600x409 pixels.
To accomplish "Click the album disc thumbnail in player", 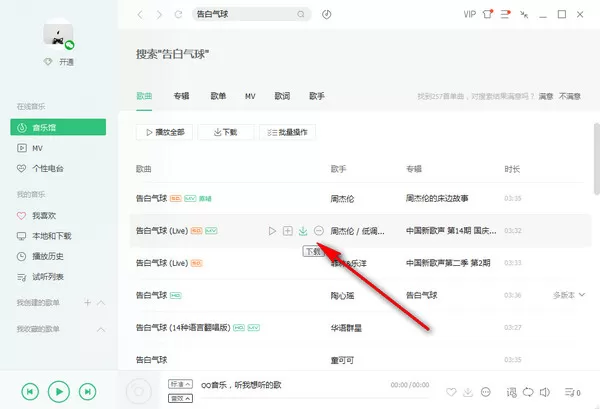I will (x=139, y=391).
